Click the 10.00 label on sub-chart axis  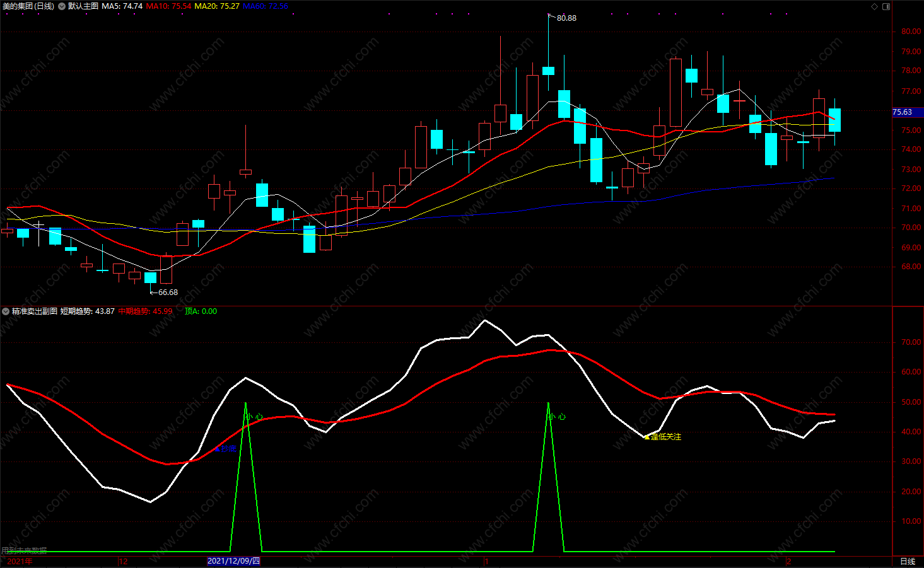coord(911,521)
